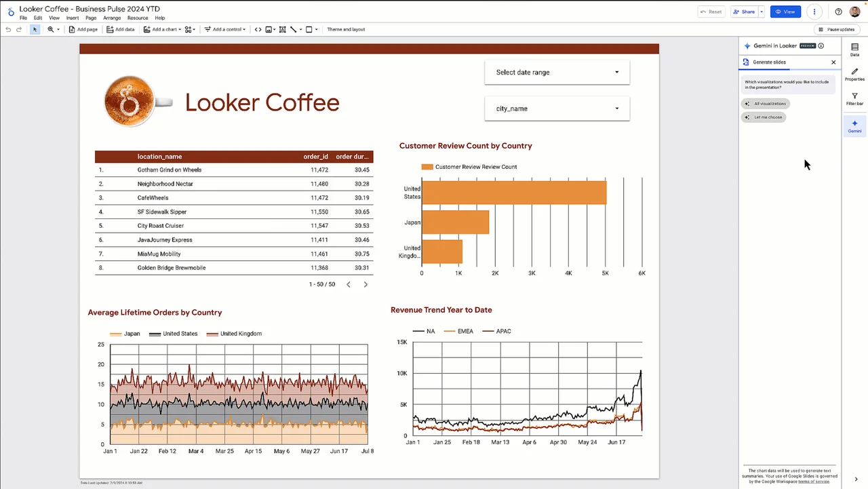The height and width of the screenshot is (489, 868).
Task: Select Golden Bridge Brewmobile row
Action: click(234, 267)
